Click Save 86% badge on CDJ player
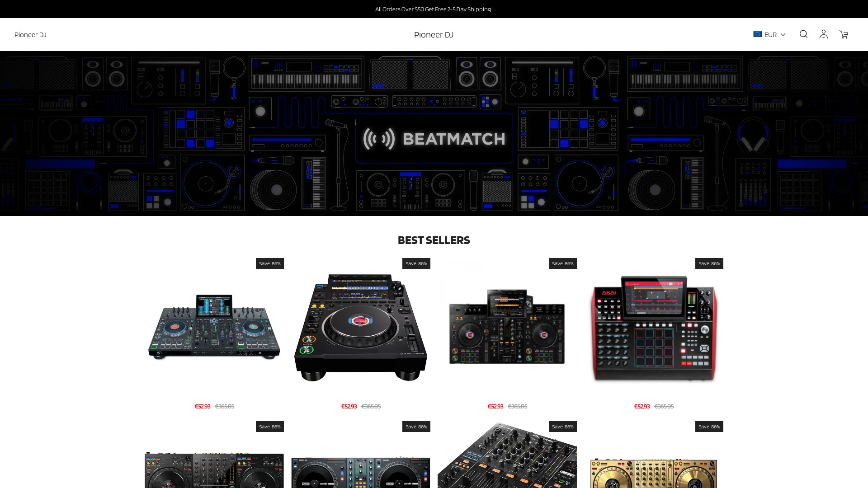The width and height of the screenshot is (868, 488). click(x=416, y=263)
